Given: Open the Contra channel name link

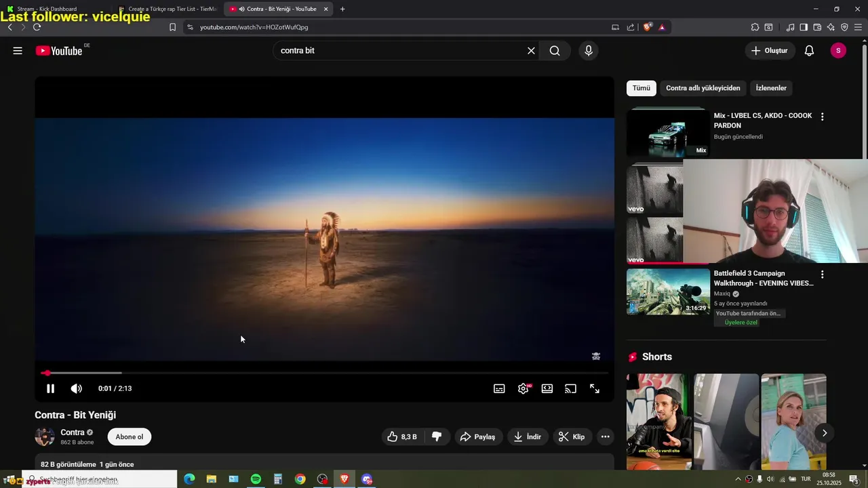Looking at the screenshot, I should (73, 432).
